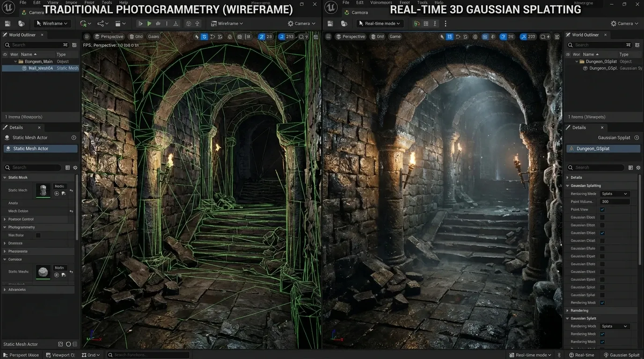Open Rendering Mode Splats dropdown under Gaussian Splatting
Screen dimensions: 644x359
(x=615, y=194)
